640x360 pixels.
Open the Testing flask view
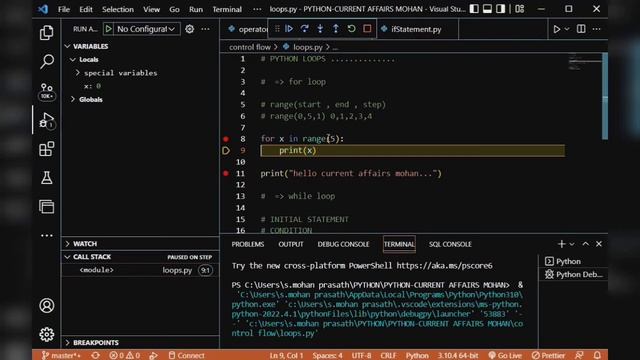[x=47, y=178]
